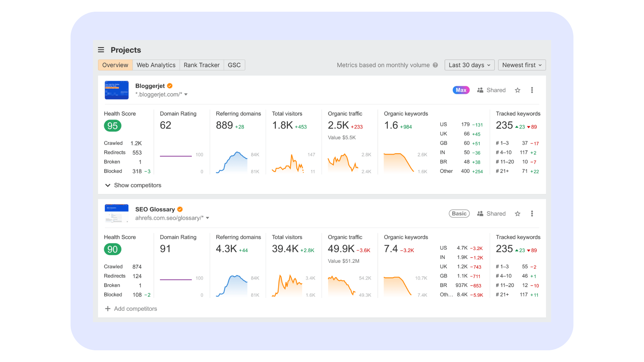Click the Bloggerjet Health Score 95 circle
The width and height of the screenshot is (644, 362).
point(112,126)
